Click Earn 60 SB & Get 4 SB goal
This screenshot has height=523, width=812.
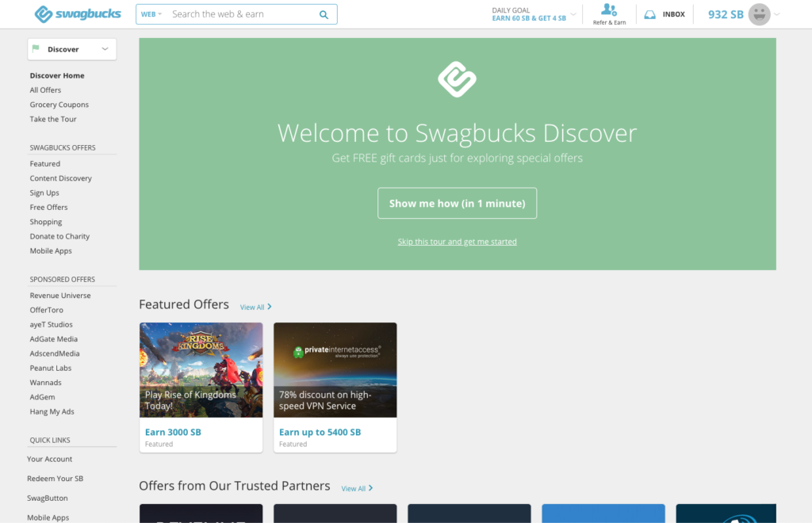(x=529, y=18)
